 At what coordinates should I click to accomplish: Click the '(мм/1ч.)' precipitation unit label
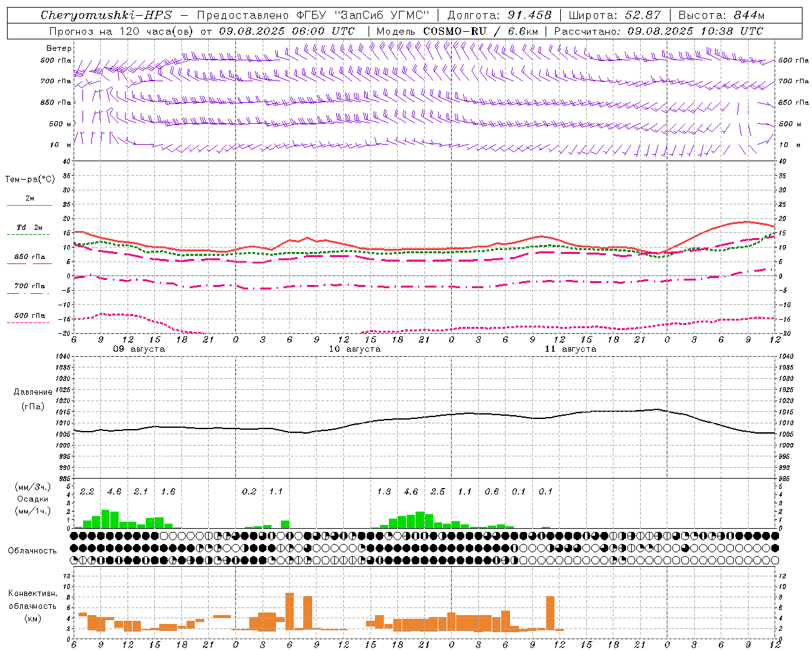pyautogui.click(x=33, y=511)
